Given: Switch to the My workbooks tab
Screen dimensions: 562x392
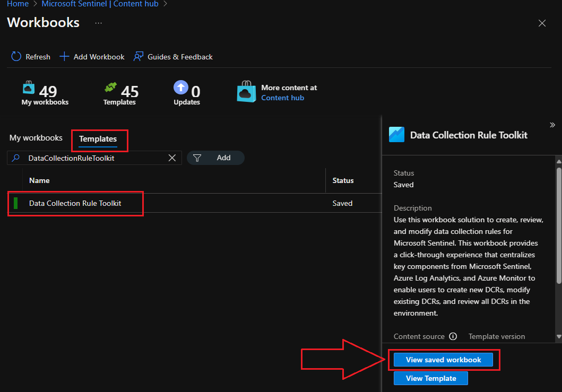Looking at the screenshot, I should click(36, 138).
